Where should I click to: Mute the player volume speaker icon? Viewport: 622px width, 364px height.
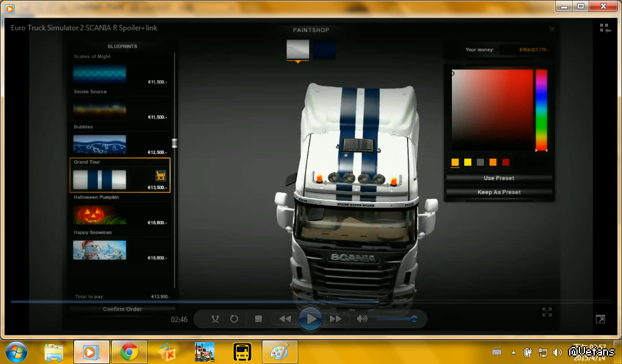coord(362,318)
